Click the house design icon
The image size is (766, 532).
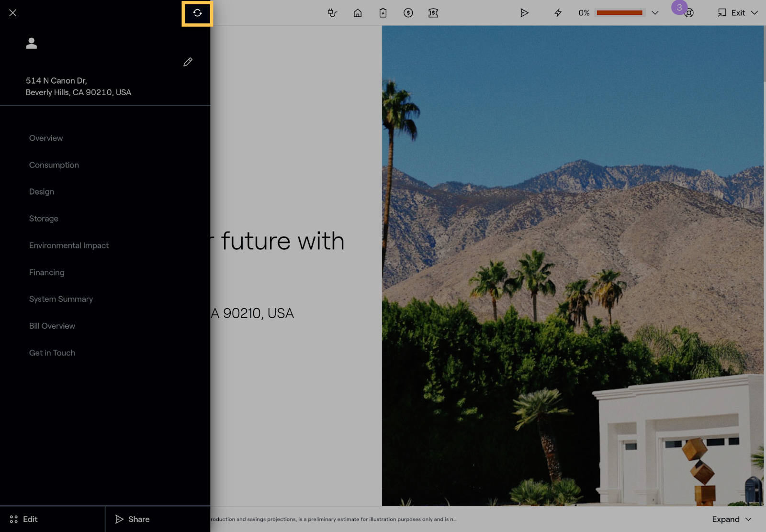(358, 13)
